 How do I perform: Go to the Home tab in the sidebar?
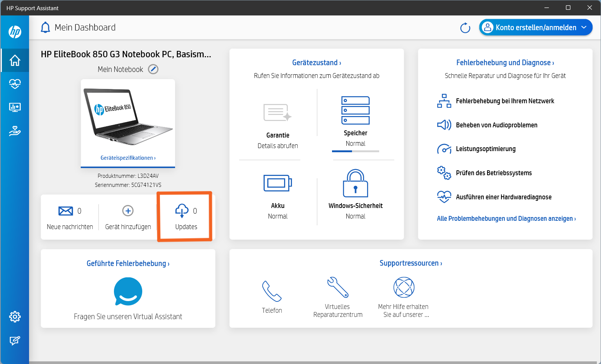coord(15,60)
